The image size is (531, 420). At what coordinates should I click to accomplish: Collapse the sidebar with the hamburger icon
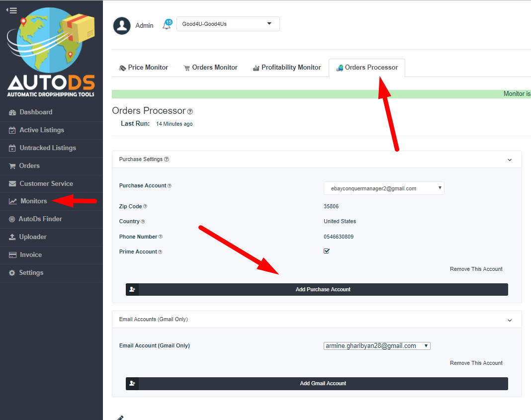[x=11, y=10]
